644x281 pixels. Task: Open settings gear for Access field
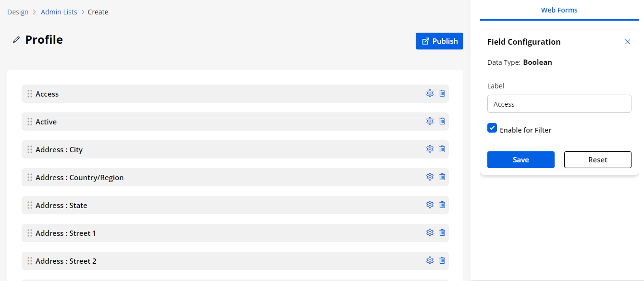coord(430,93)
